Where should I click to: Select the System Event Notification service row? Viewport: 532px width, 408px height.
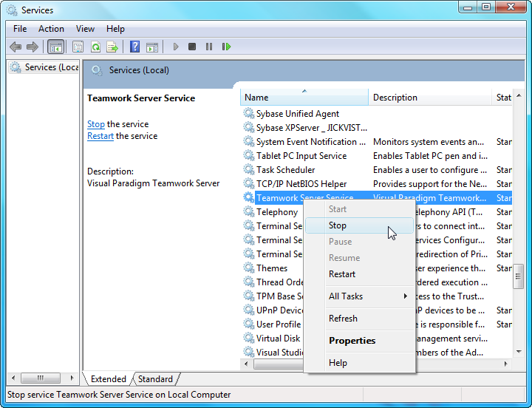(x=378, y=142)
